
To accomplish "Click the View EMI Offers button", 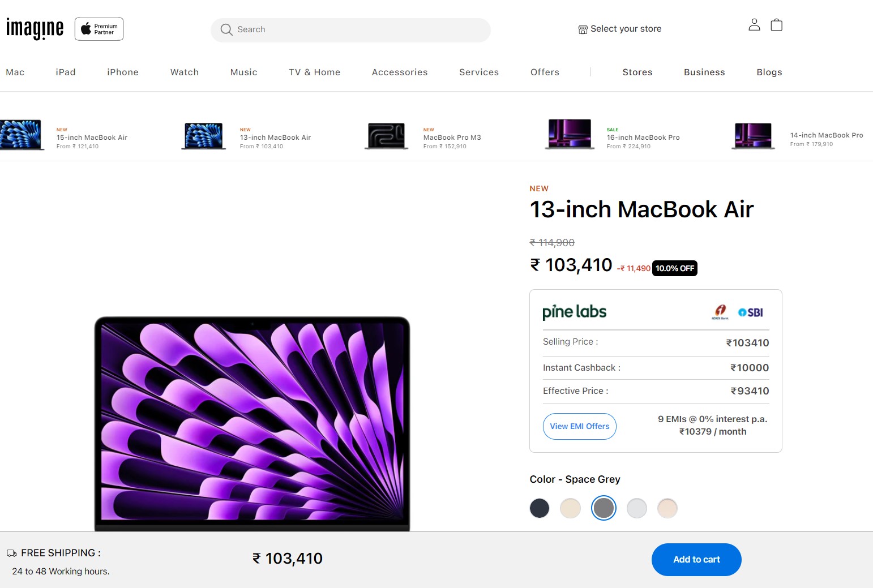I will point(579,426).
